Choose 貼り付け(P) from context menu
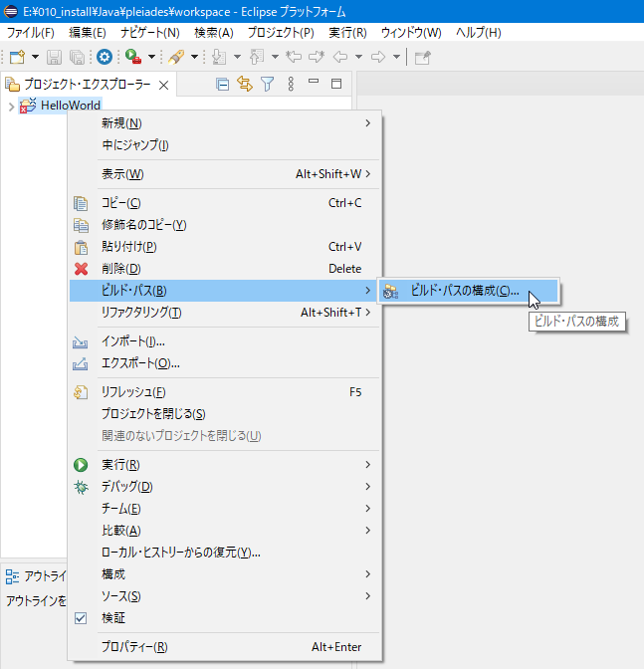Screen dimensions: 644x669 coord(225,247)
